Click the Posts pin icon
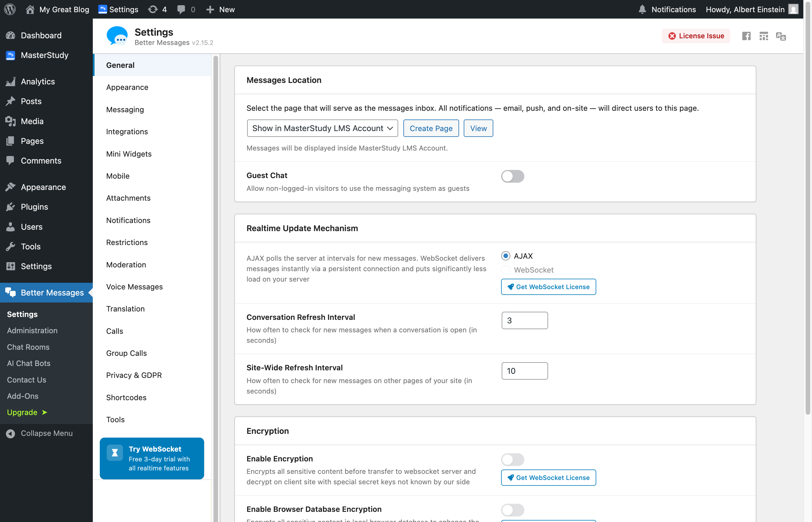 coord(10,101)
